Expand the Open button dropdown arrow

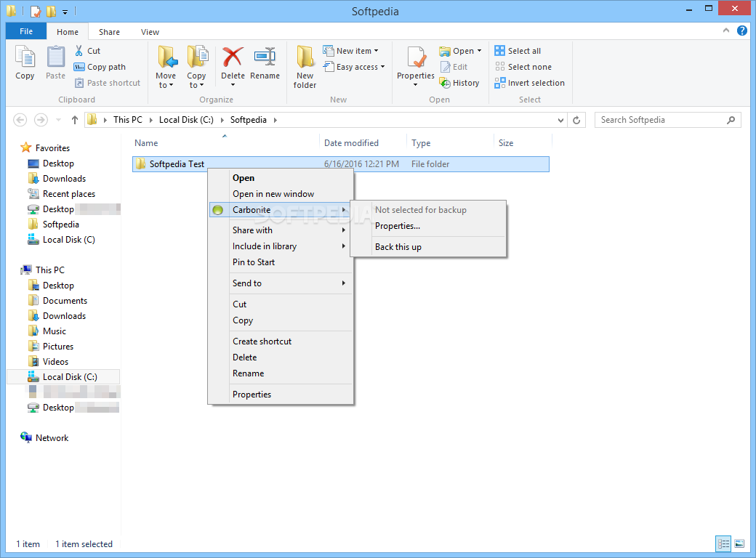click(x=479, y=51)
